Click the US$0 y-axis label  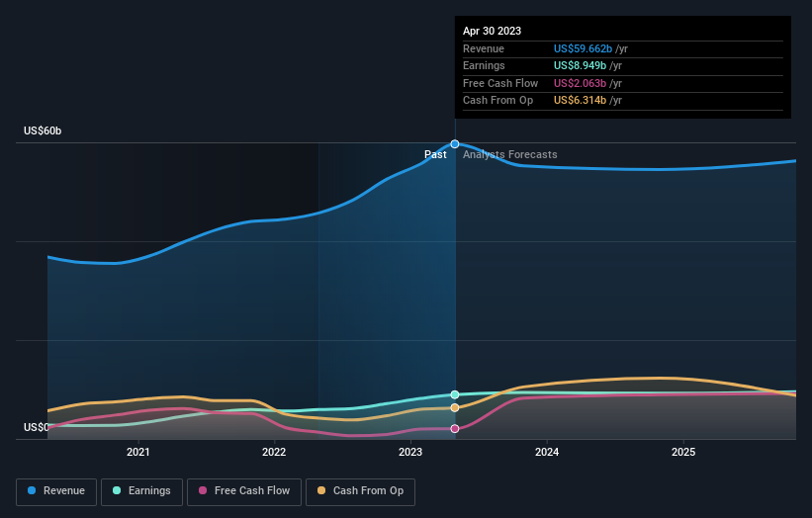click(x=36, y=427)
